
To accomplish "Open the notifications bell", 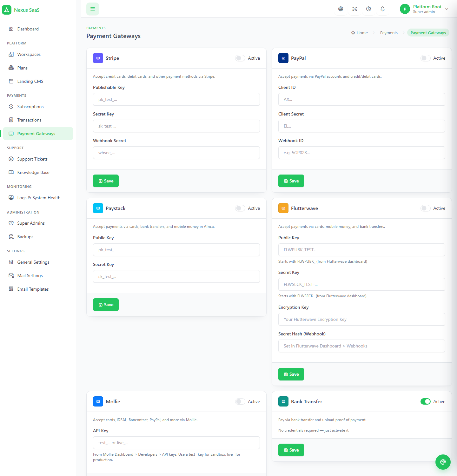I will (382, 9).
